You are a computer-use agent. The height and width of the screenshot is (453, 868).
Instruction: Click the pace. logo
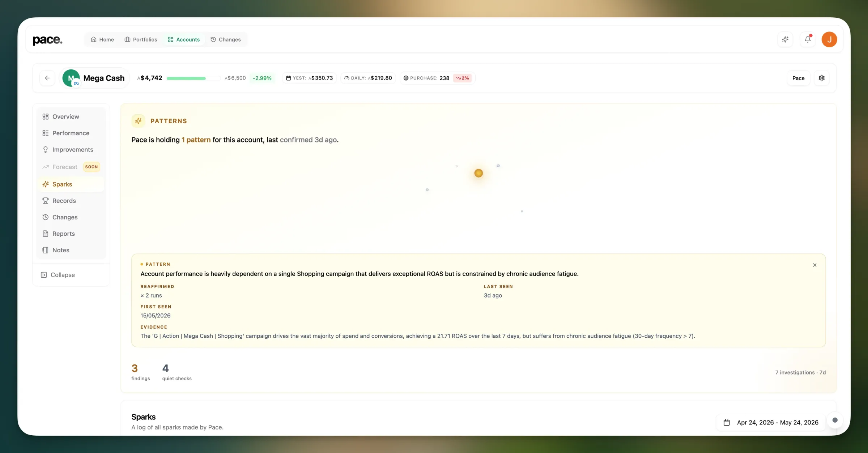tap(47, 40)
